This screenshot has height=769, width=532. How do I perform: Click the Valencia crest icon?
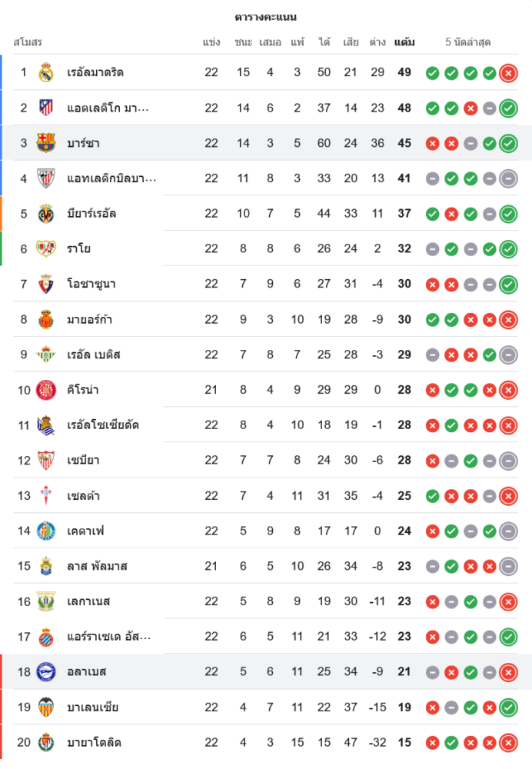click(x=46, y=707)
